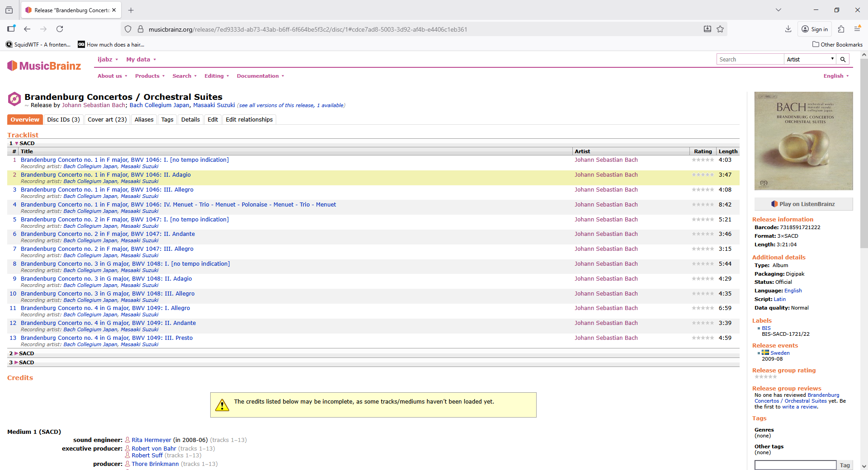Open the Bach Collegium Japan artist link
Screen dimensions: 868x470
click(x=159, y=105)
